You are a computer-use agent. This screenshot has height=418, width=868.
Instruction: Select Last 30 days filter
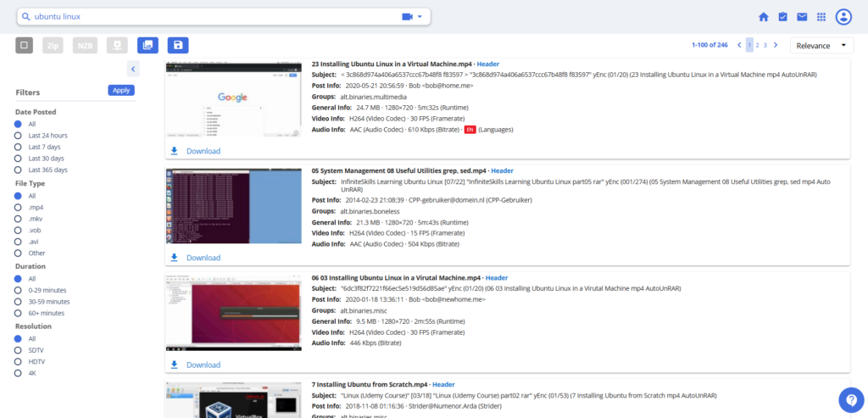tap(19, 159)
